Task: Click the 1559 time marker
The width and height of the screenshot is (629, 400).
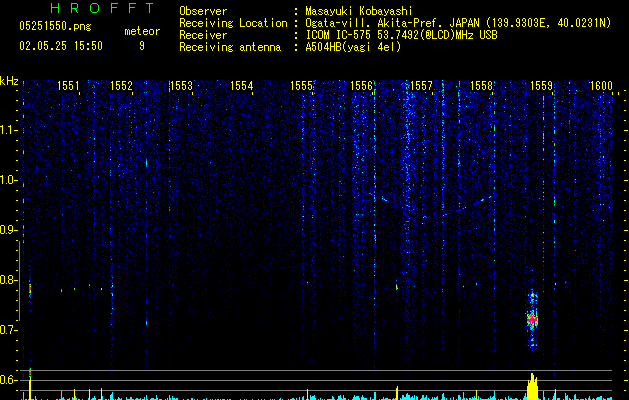Action: (542, 86)
